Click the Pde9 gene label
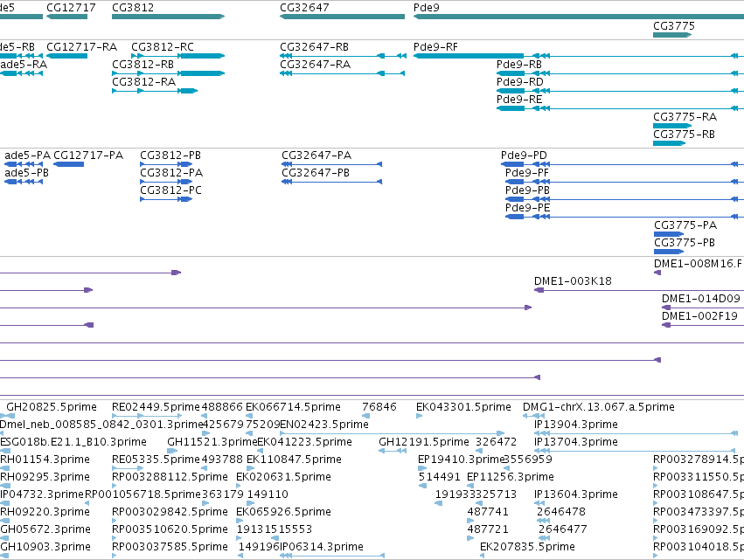Viewport: 744px width, 560px height. (426, 8)
